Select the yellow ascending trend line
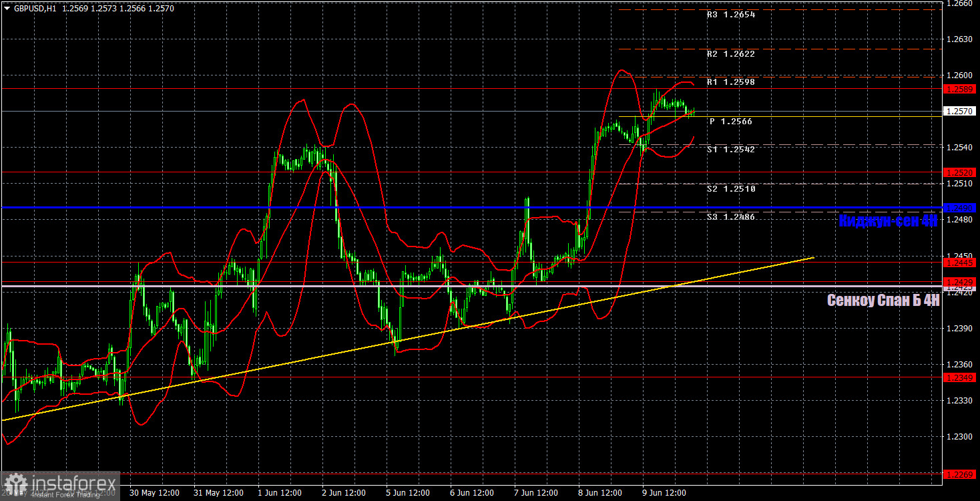Screen dimensions: 980x501 (x=407, y=339)
